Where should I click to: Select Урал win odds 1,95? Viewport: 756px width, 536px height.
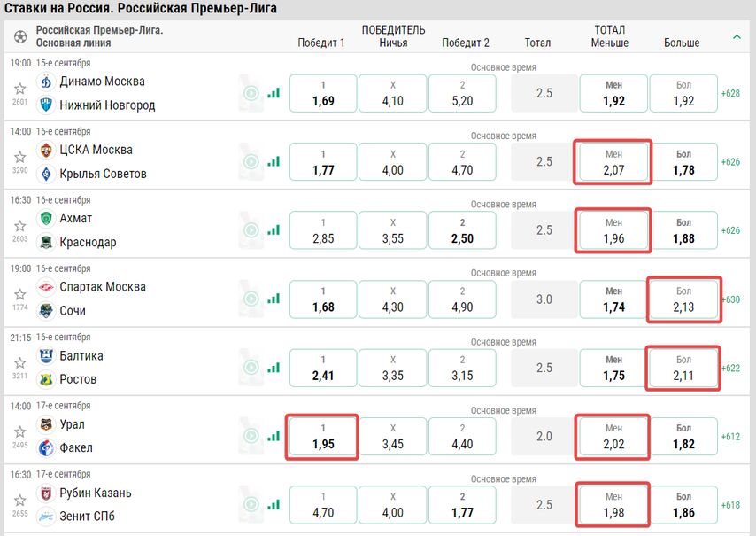[323, 436]
